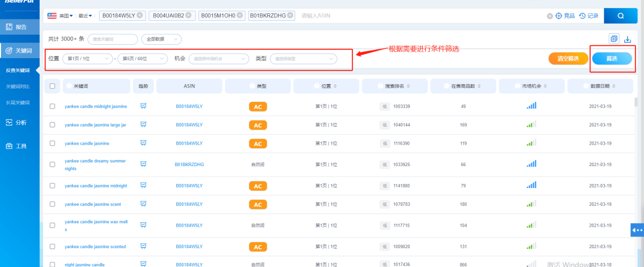Click the AC badge in midnight jasmine row
This screenshot has width=644, height=267.
tap(258, 106)
